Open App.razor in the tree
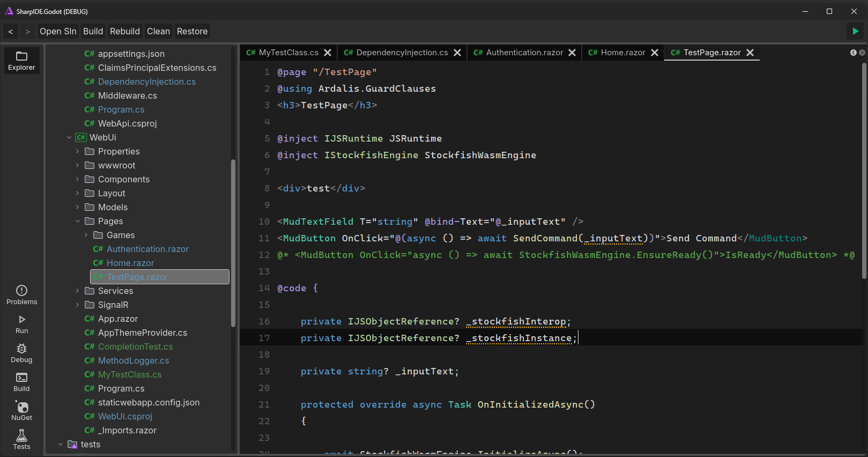Screen dimensions: 868x457 click(118, 319)
